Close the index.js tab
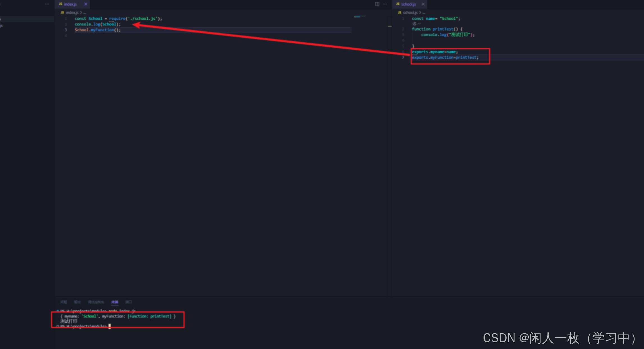 point(86,4)
